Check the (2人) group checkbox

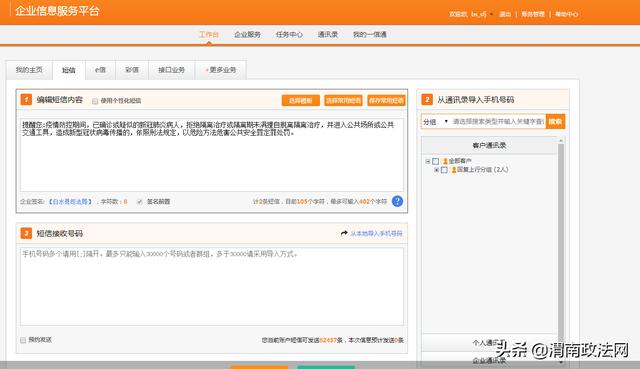point(444,170)
